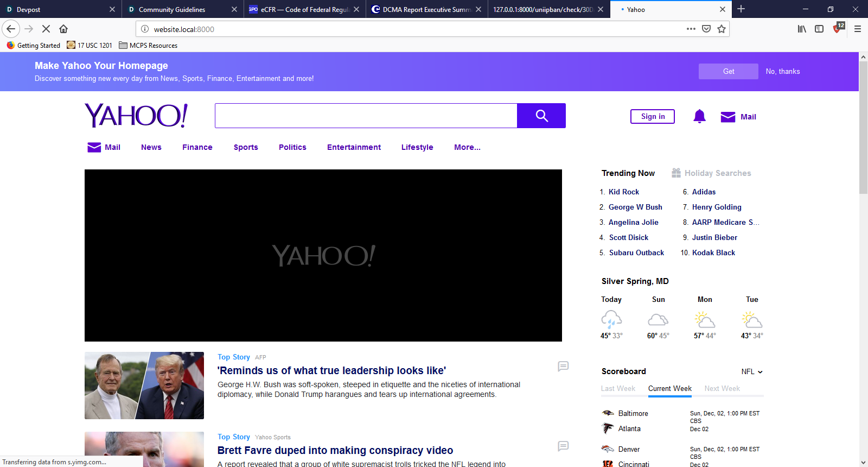Open the Finance navigation link
The image size is (868, 467).
coord(197,147)
